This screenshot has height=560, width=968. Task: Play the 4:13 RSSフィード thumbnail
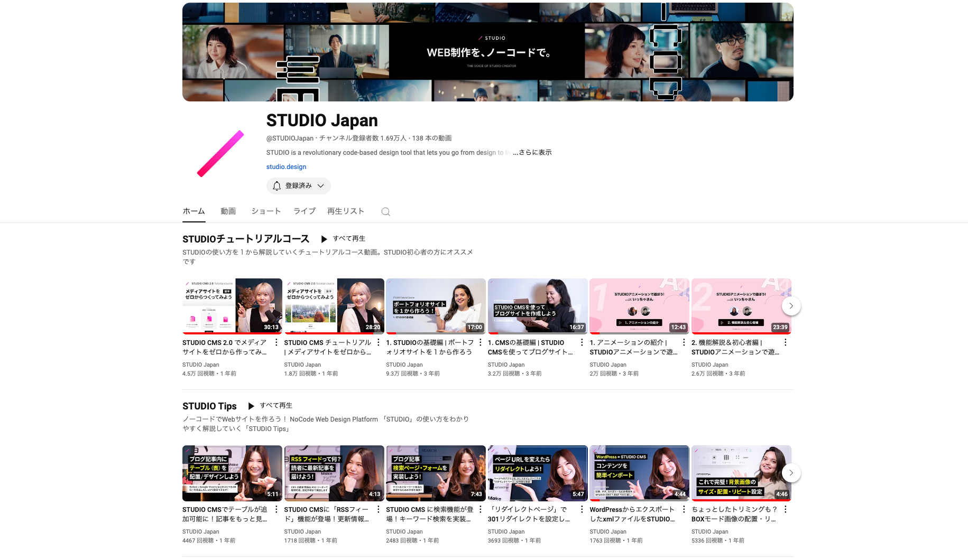click(334, 473)
